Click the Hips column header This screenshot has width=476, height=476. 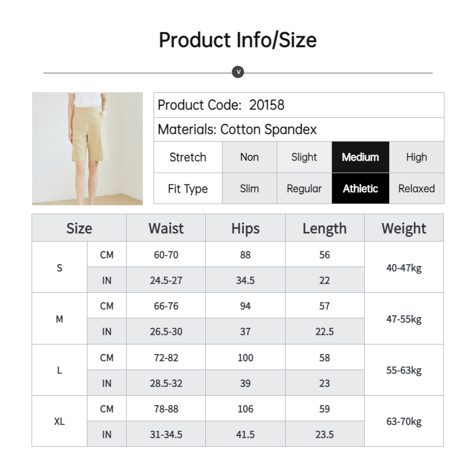pyautogui.click(x=245, y=228)
